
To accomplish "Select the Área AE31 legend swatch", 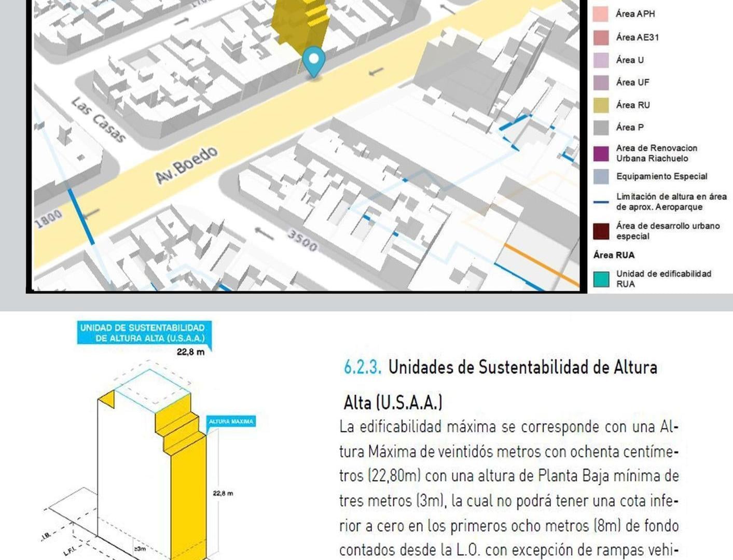I will 600,37.
